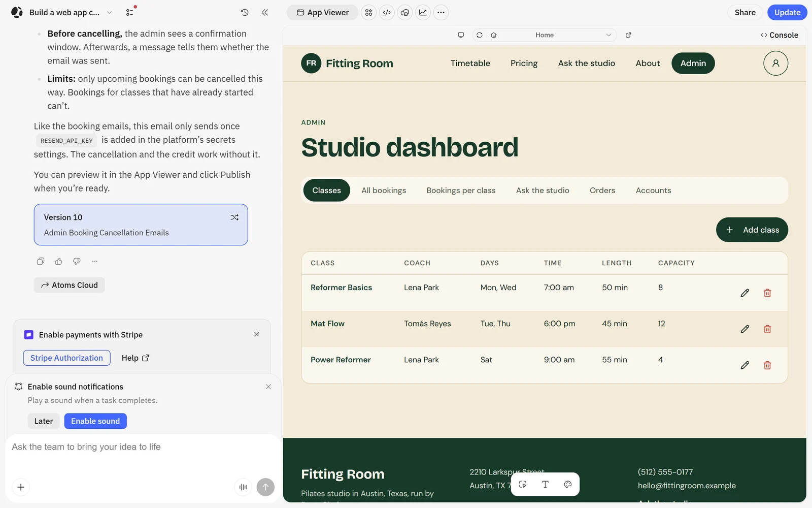This screenshot has width=812, height=508.
Task: Open the Accounts dashboard tab
Action: click(x=653, y=190)
